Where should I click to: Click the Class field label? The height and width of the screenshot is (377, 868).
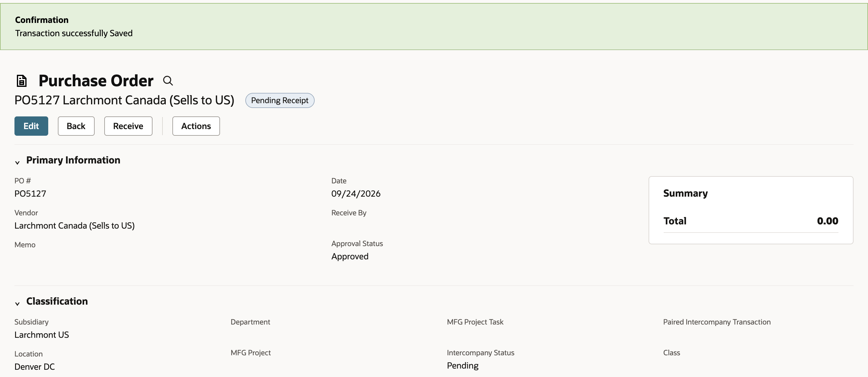(x=671, y=353)
